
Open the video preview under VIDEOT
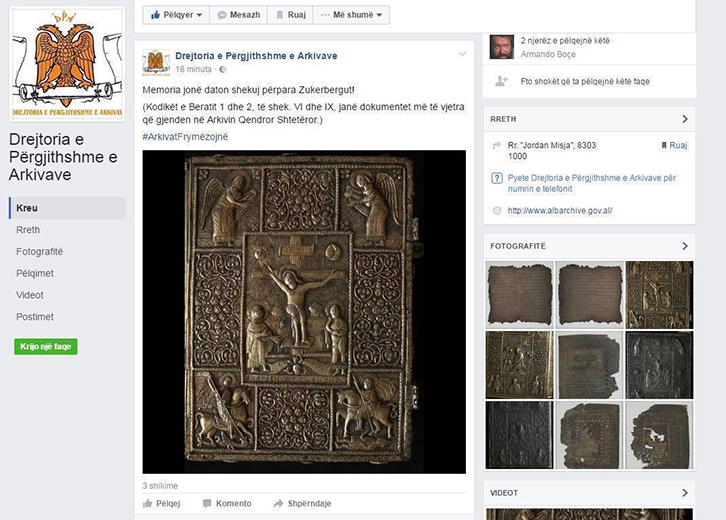(x=589, y=514)
